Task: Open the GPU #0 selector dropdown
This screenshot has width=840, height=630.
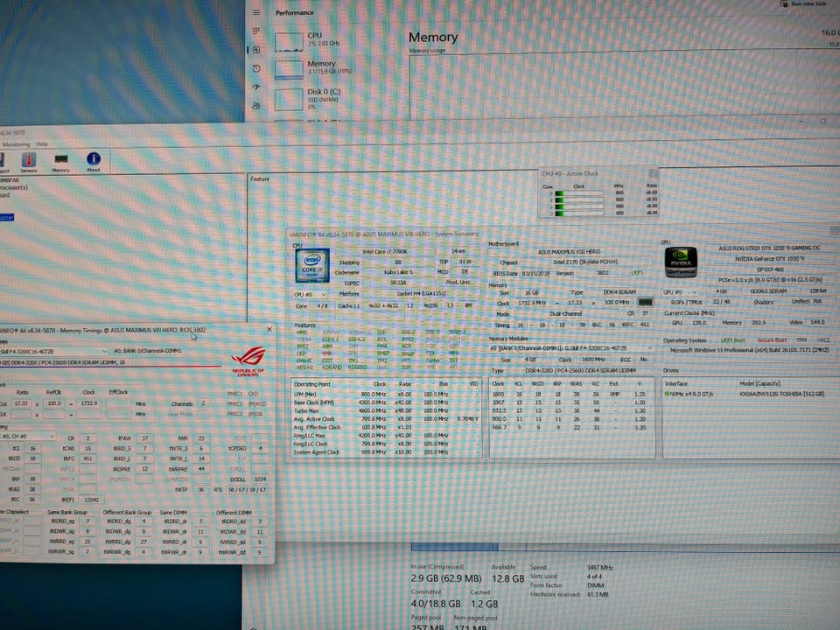Action: point(679,292)
